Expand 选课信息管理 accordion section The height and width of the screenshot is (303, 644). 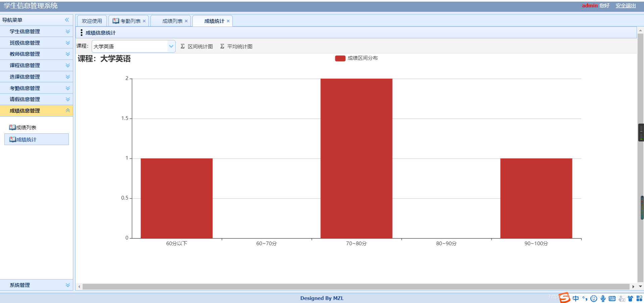[36, 77]
